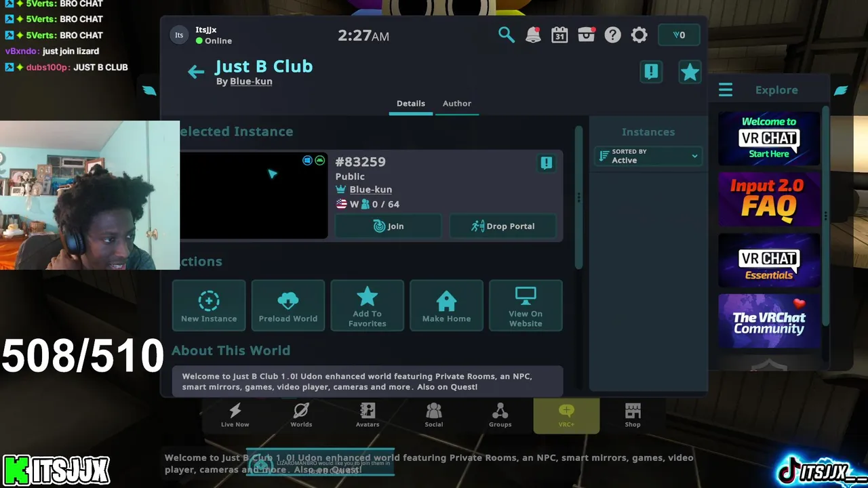Open the Explore hamburger menu icon
This screenshot has height=488, width=868.
point(726,90)
